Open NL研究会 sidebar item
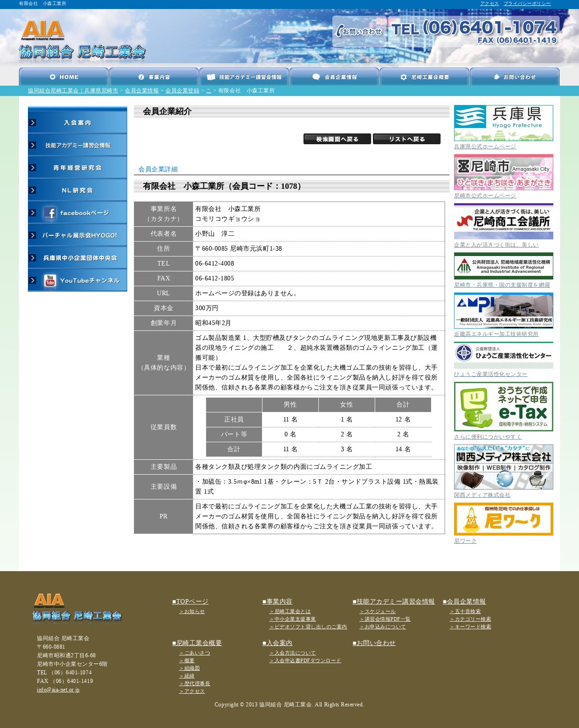579x728 pixels. [x=78, y=190]
